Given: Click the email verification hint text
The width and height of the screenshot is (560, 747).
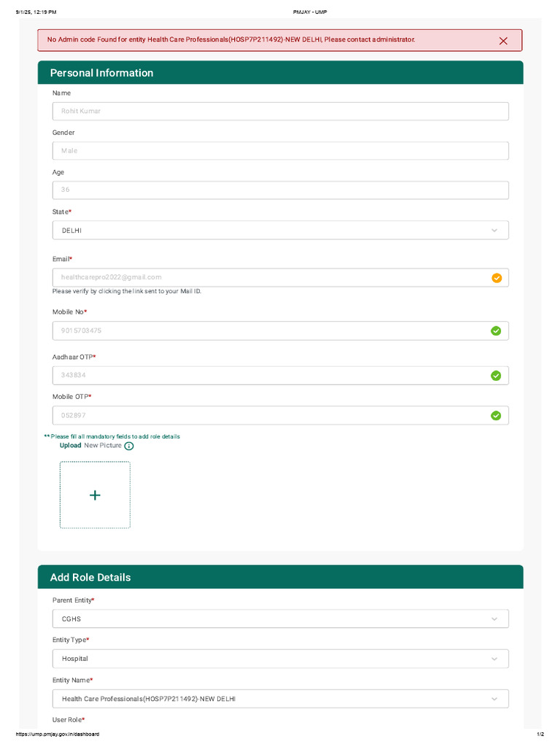Looking at the screenshot, I should (x=127, y=291).
